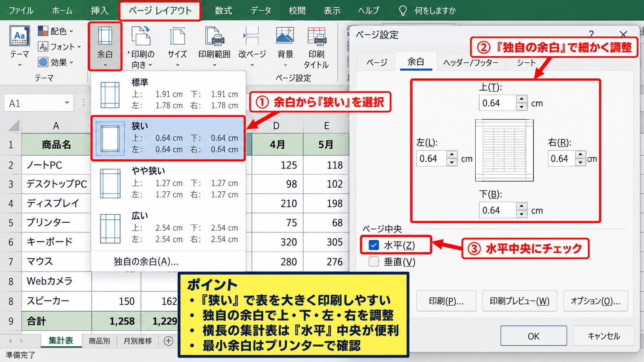Viewport: 644px width, 362px height.
Task: Open the 効果 theme effects menu
Action: tap(55, 62)
